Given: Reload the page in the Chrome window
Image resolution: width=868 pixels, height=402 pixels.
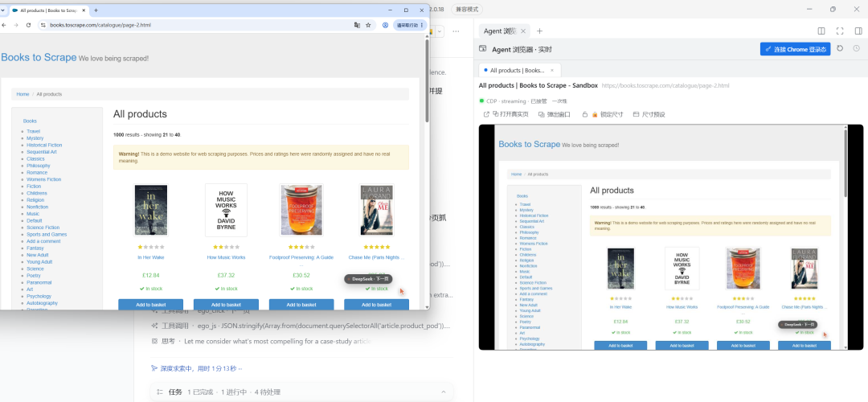Looking at the screenshot, I should coord(28,25).
